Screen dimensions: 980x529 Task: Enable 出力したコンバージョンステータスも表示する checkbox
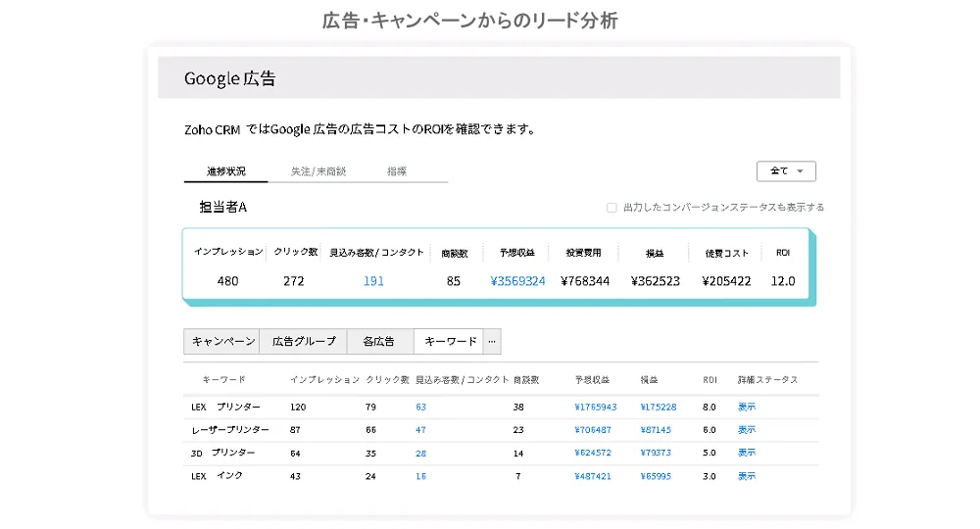click(612, 208)
